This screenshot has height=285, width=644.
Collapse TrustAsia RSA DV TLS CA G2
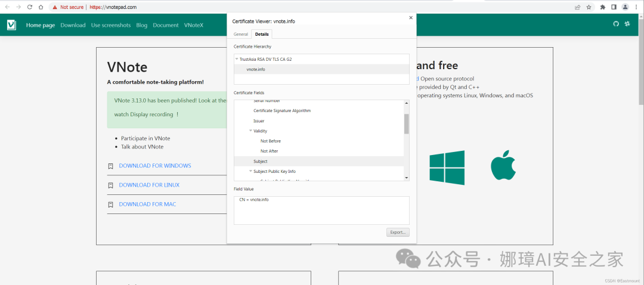tap(237, 59)
